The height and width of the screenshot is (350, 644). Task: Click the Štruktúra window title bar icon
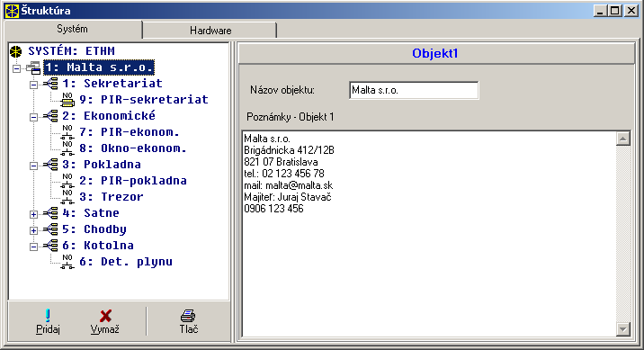[12, 11]
